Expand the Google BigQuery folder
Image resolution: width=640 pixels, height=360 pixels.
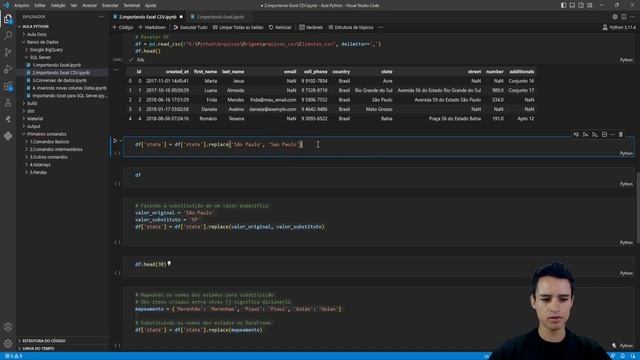pos(46,50)
